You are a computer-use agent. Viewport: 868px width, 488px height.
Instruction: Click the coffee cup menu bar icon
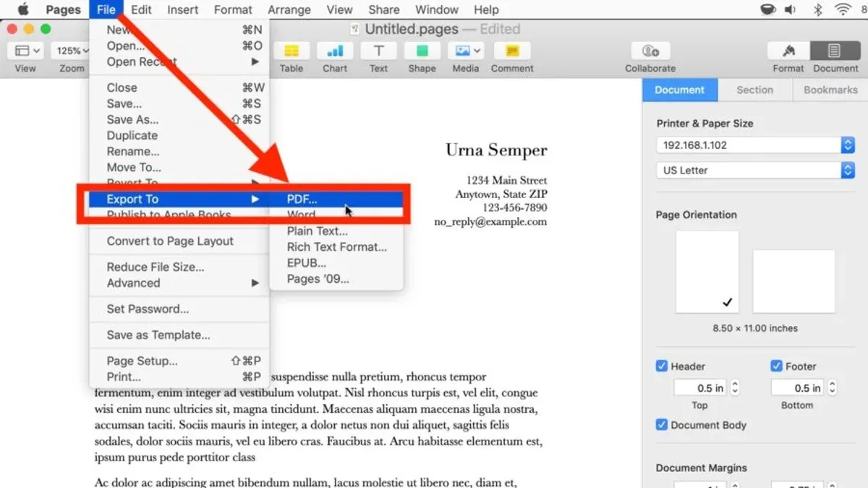pos(767,9)
